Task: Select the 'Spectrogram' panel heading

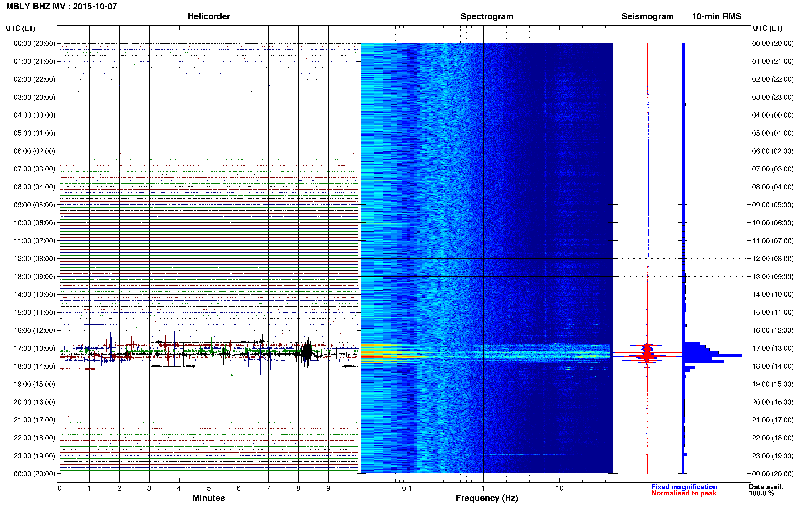Action: pyautogui.click(x=487, y=16)
